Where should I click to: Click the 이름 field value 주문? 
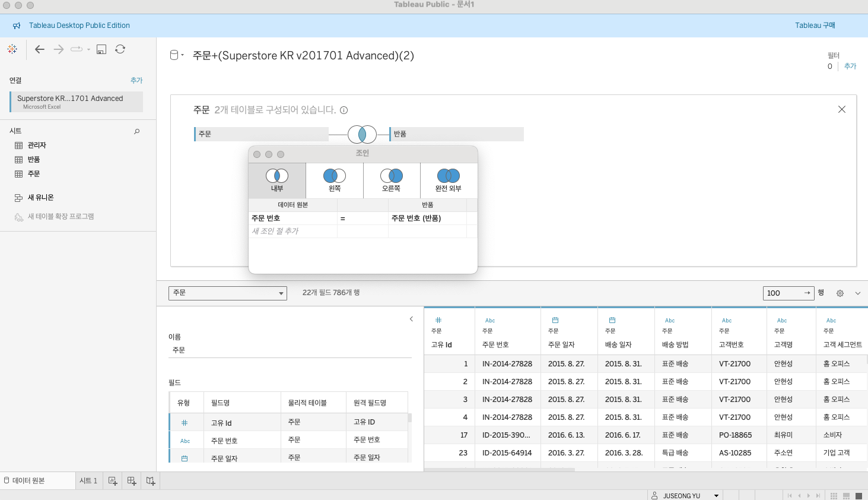click(x=290, y=350)
